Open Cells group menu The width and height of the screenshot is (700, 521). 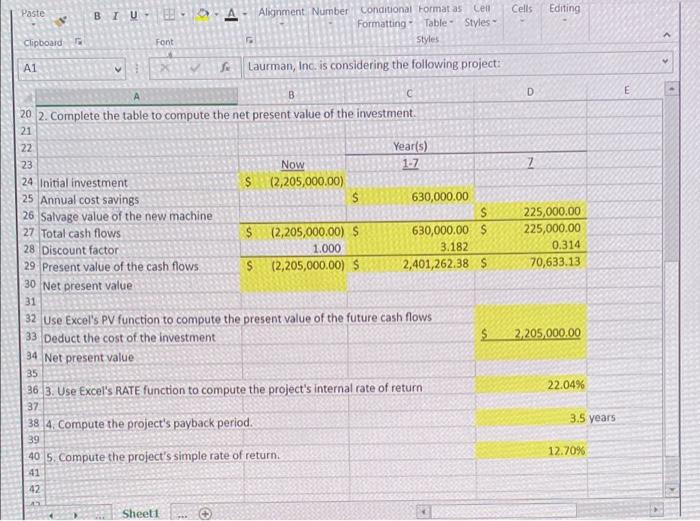[x=521, y=13]
